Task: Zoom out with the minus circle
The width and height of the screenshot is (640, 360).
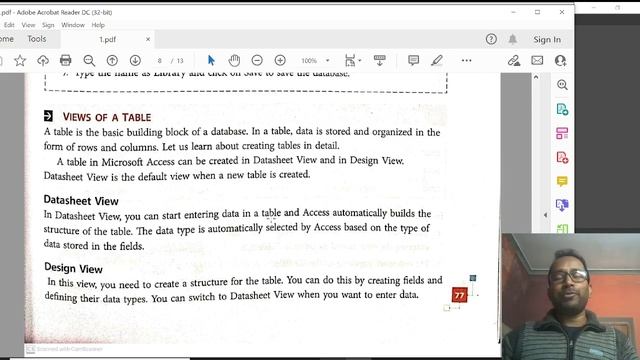Action: click(257, 60)
